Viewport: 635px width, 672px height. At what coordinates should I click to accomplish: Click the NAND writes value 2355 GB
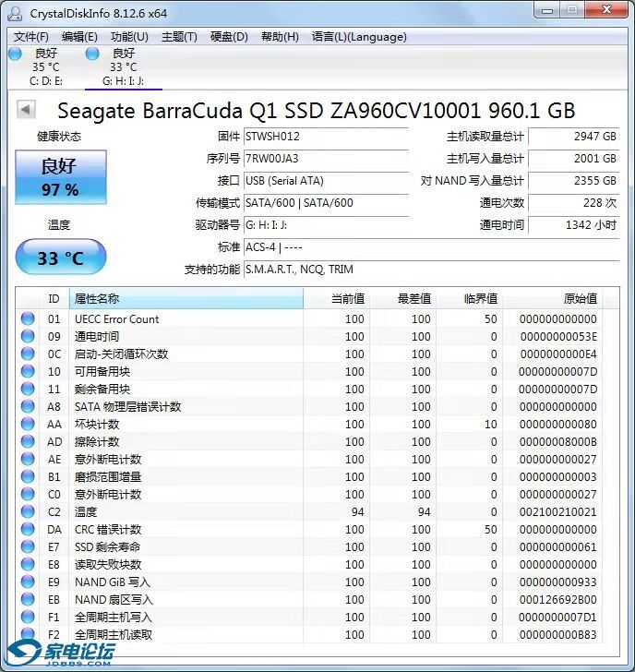click(574, 181)
